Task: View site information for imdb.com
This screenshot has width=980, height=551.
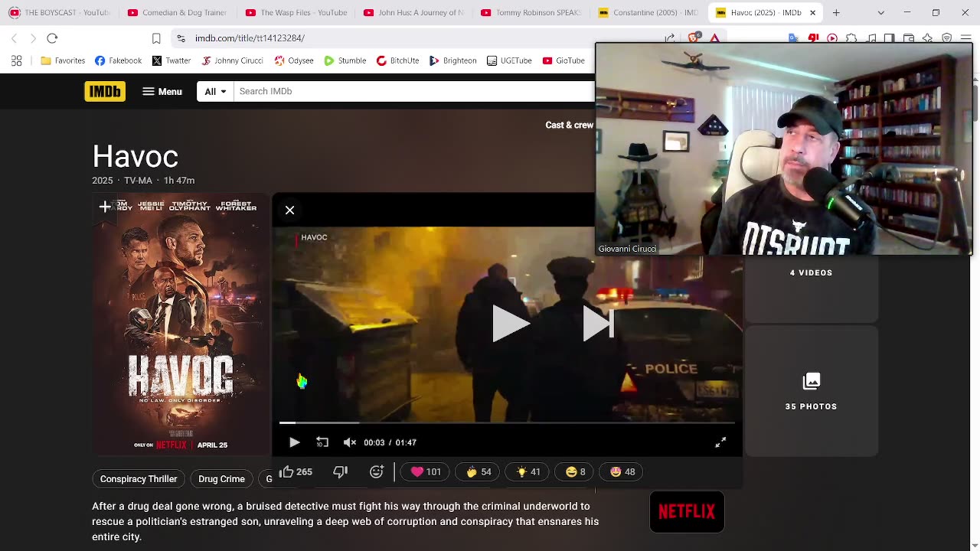Action: point(180,38)
